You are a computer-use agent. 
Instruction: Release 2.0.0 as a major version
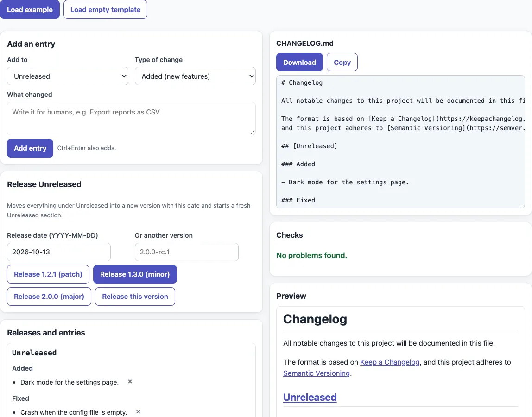(x=49, y=297)
